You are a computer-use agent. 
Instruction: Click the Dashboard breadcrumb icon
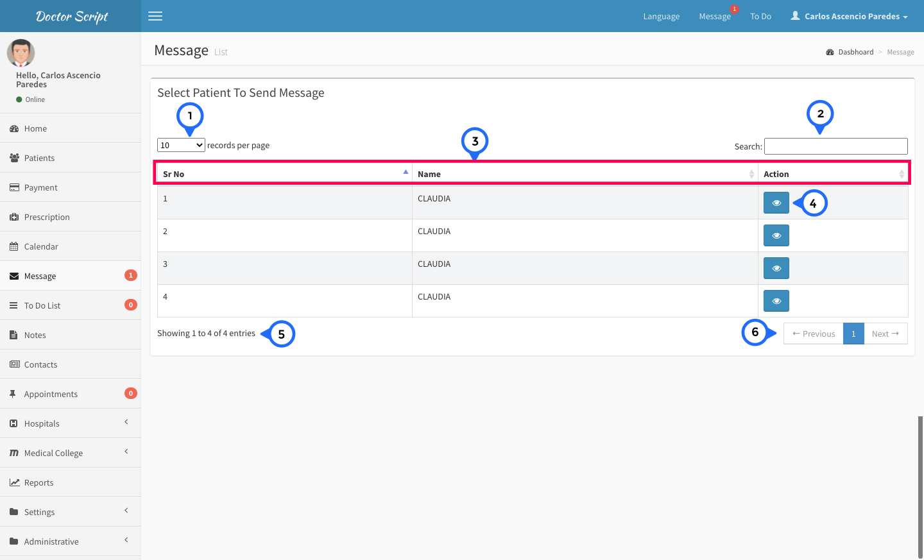pos(830,52)
